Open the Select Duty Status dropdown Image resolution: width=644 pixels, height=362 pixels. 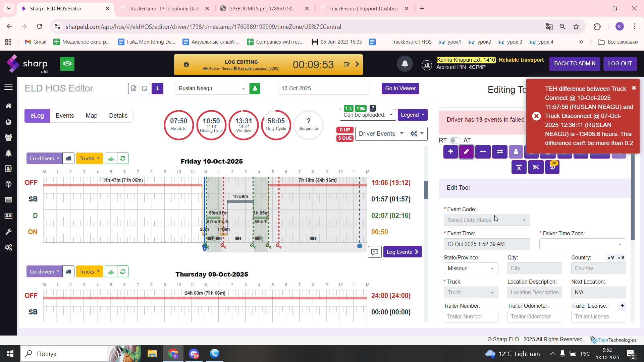487,220
